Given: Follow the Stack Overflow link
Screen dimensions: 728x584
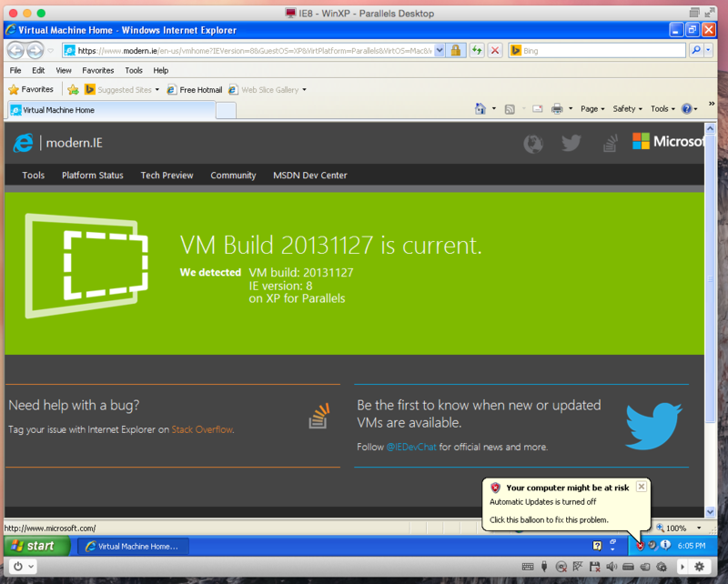Looking at the screenshot, I should [202, 430].
